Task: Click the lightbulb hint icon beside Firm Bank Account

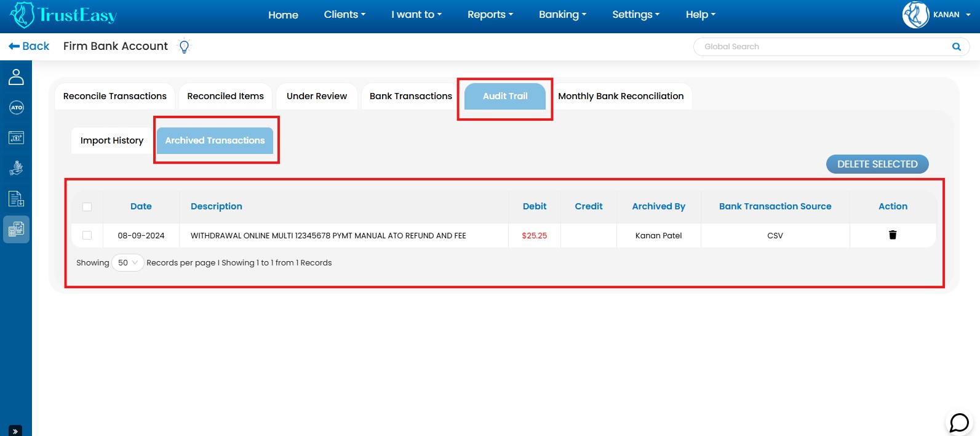Action: pyautogui.click(x=184, y=47)
